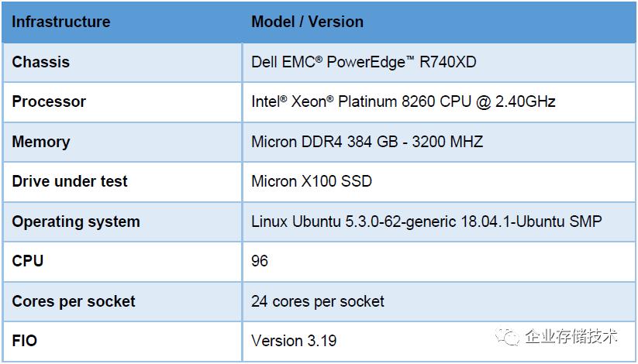Select the CPU value 96 cell
638x364 pixels.
[260, 261]
